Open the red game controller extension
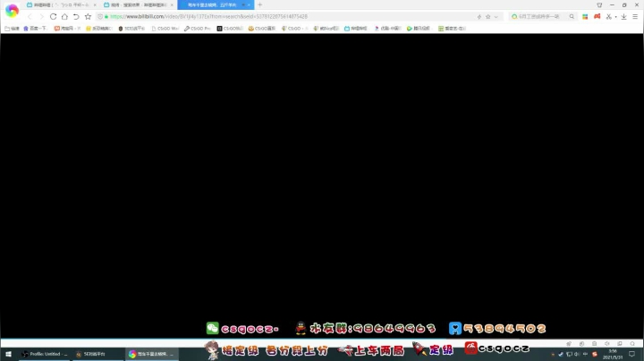 (x=597, y=16)
